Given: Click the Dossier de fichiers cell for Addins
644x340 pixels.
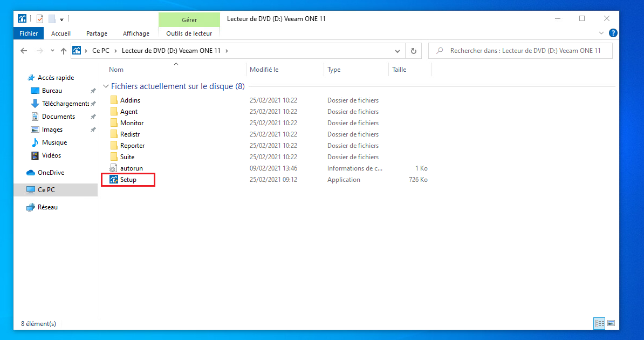Looking at the screenshot, I should pyautogui.click(x=353, y=100).
